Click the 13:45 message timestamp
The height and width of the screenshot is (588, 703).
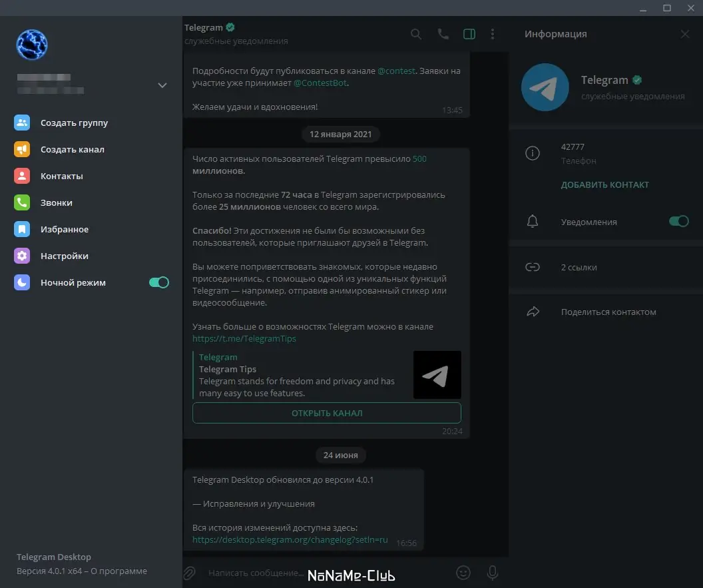(452, 111)
